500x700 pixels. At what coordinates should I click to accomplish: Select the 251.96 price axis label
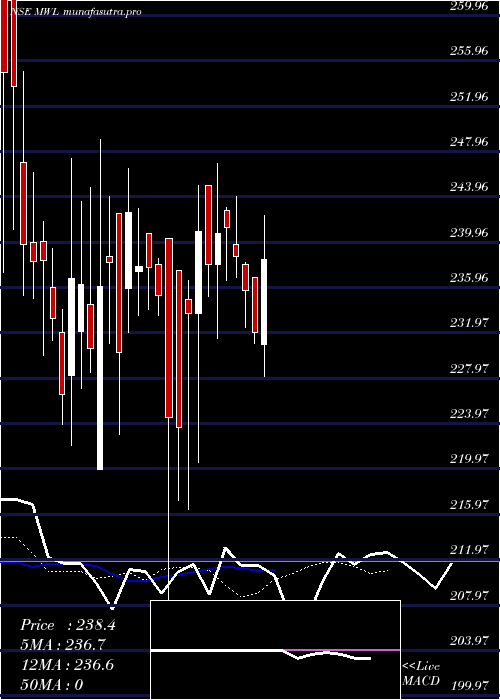pos(469,96)
